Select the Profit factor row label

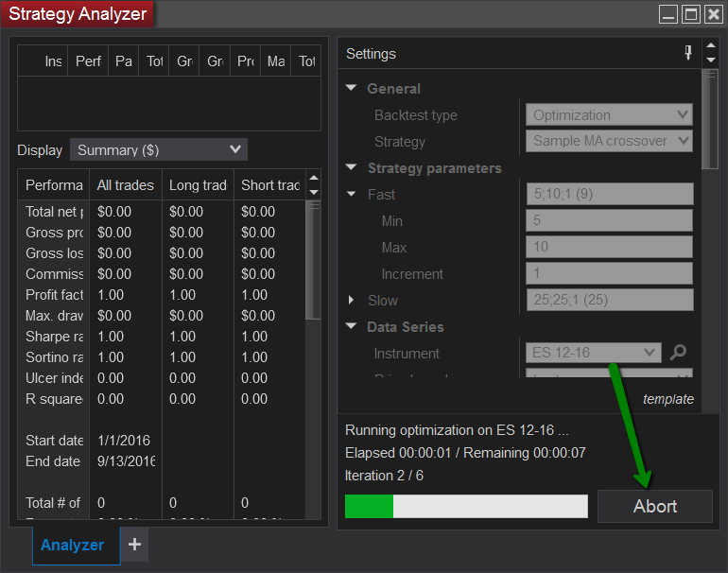point(54,295)
